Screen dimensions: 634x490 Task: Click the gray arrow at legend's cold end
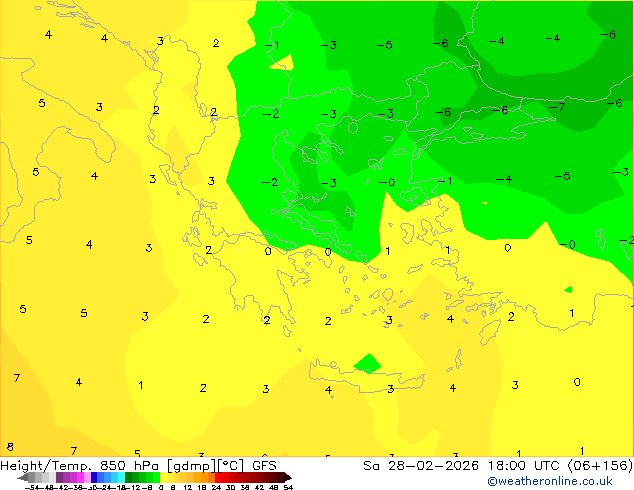[x=23, y=477]
